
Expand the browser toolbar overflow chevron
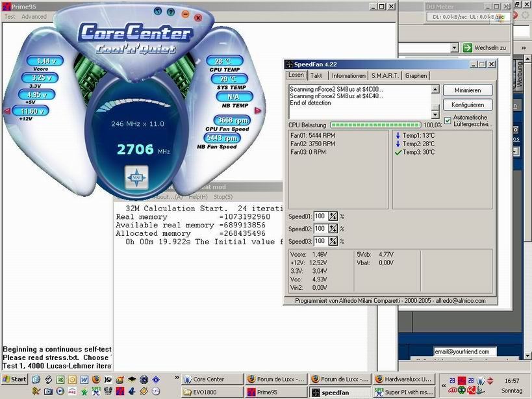click(x=524, y=48)
